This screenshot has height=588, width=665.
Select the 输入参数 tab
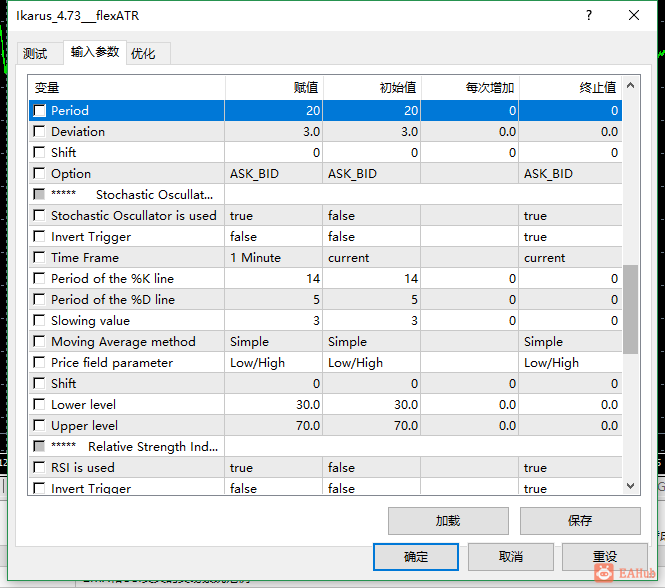tap(95, 52)
